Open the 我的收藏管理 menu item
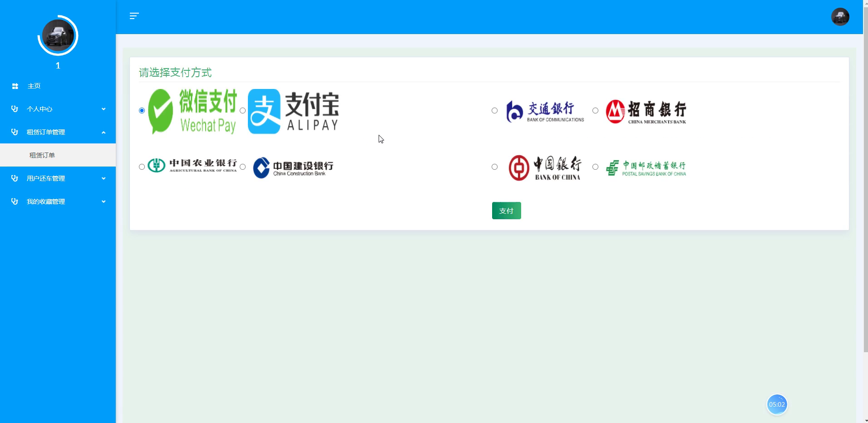The width and height of the screenshot is (868, 423). 58,202
